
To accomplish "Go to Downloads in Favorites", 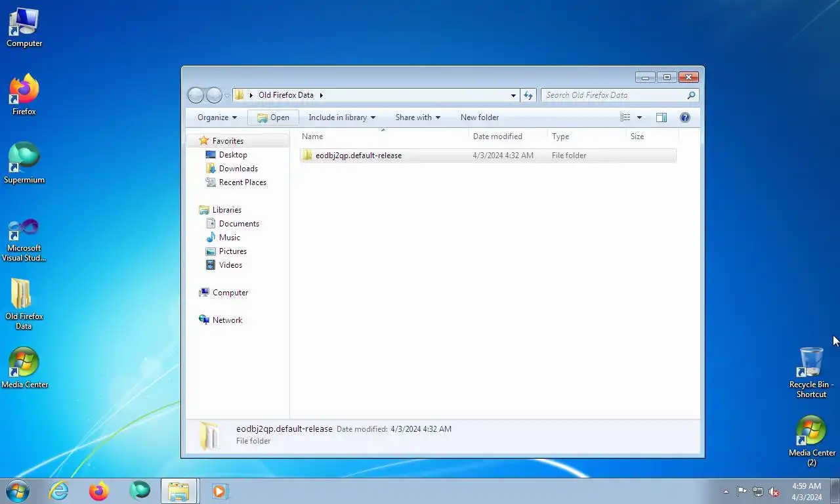I will click(238, 169).
